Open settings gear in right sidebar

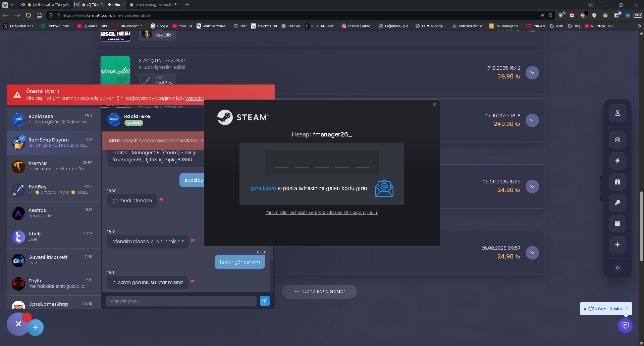618,268
